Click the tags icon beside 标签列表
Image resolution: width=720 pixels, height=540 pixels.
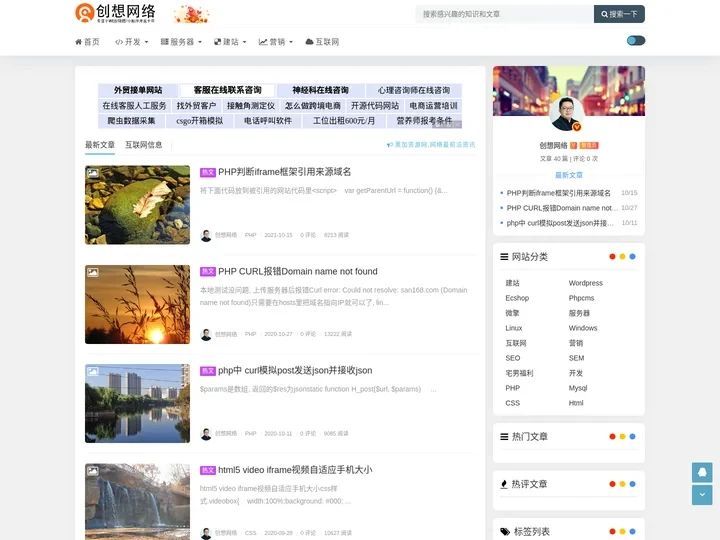pos(505,532)
